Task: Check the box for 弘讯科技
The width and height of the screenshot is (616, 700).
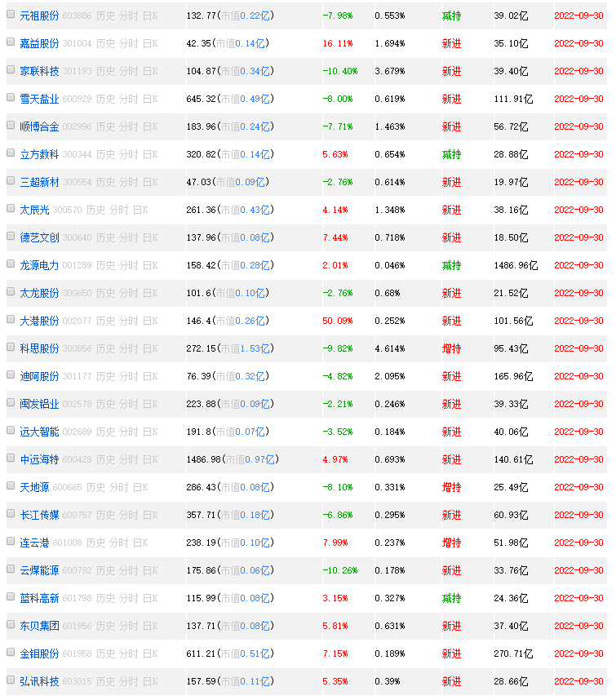Action: [x=11, y=680]
